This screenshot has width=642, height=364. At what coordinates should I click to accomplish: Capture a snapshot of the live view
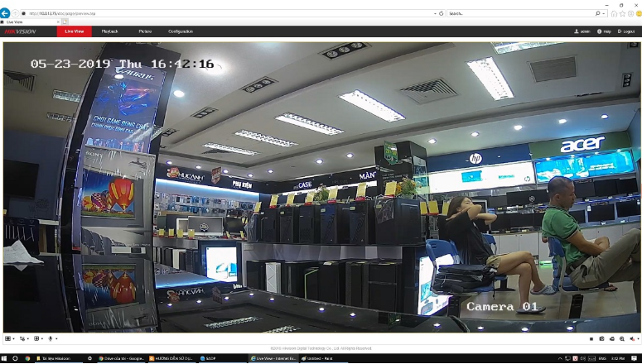(x=602, y=339)
